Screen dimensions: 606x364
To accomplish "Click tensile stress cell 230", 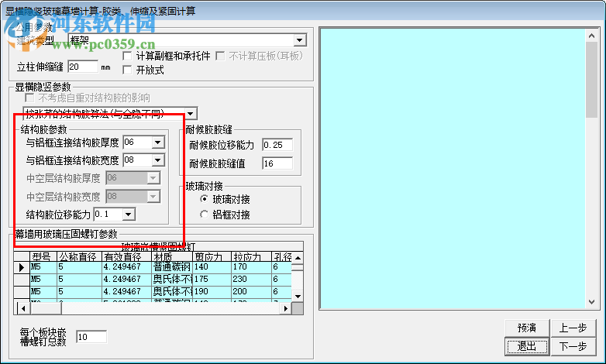I will click(x=251, y=279).
